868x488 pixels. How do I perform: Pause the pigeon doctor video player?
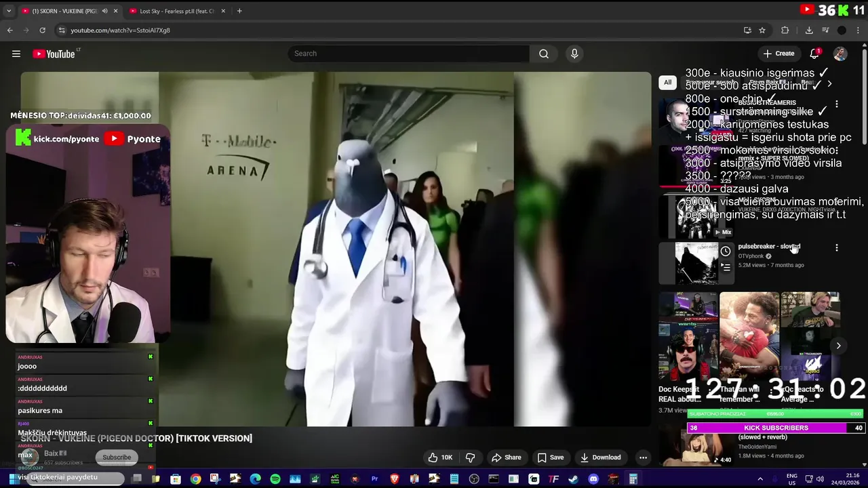[x=336, y=249]
